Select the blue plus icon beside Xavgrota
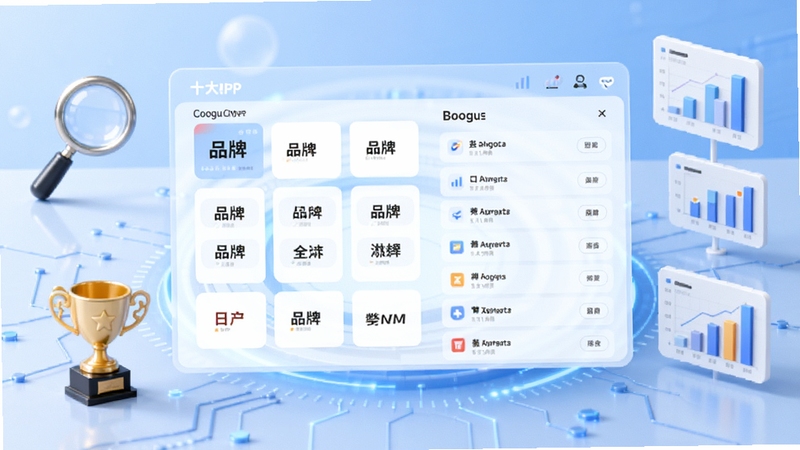The image size is (800, 450). 458,313
